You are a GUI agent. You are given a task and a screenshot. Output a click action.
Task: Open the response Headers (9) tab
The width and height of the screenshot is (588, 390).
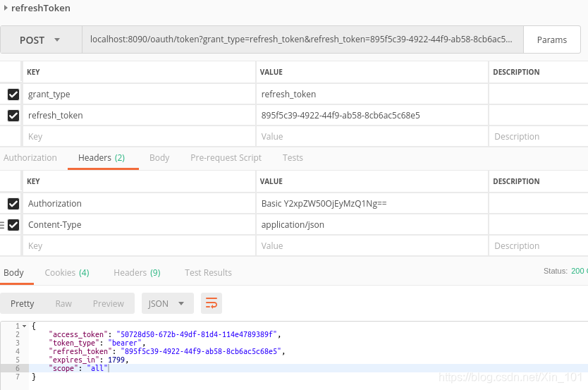pyautogui.click(x=137, y=273)
